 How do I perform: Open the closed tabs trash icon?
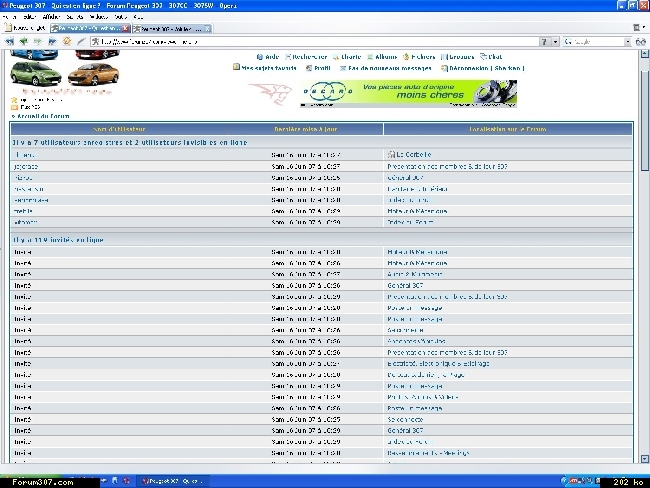(637, 28)
